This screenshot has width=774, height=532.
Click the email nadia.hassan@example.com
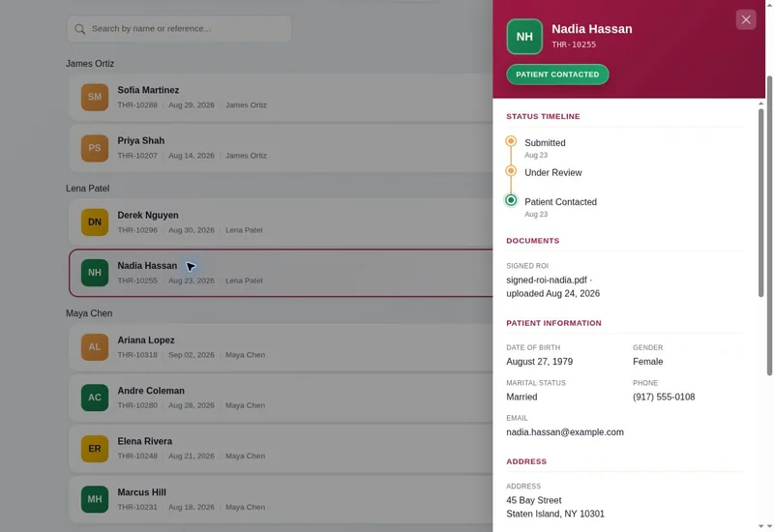pos(565,432)
